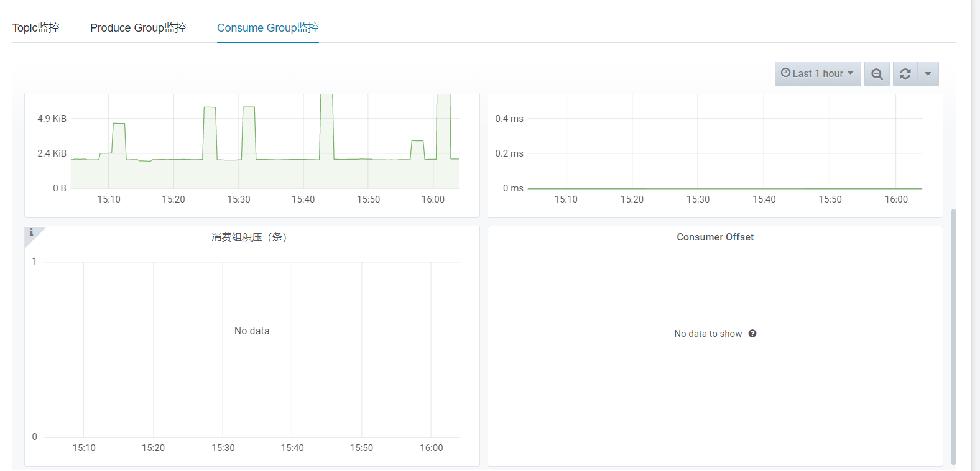This screenshot has height=471, width=980.
Task: Click the info icon on 消费组积压 panel
Action: 31,232
